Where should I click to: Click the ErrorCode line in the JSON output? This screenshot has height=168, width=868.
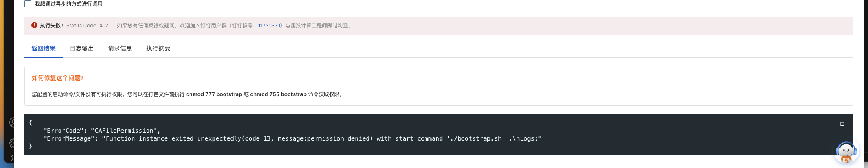coord(102,131)
